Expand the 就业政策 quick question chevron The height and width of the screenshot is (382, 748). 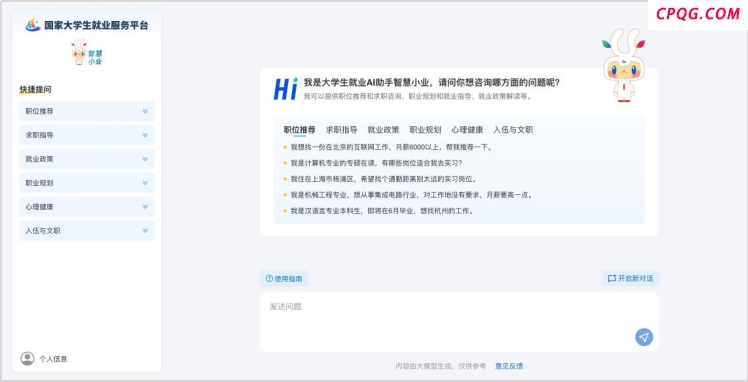(145, 159)
